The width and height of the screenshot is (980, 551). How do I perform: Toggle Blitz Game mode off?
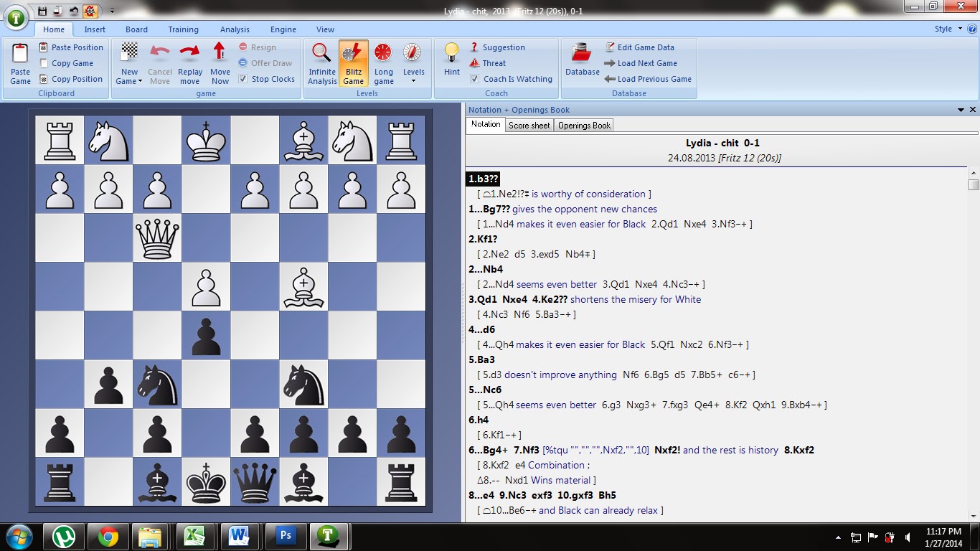pyautogui.click(x=352, y=63)
